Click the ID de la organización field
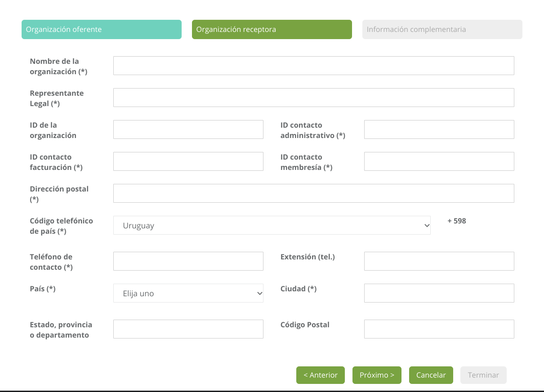Screen dimensions: 544x392 188,129
